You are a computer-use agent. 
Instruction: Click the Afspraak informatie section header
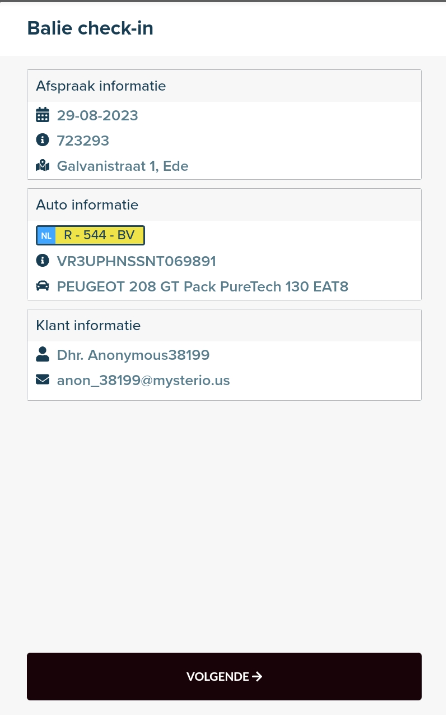coord(224,86)
